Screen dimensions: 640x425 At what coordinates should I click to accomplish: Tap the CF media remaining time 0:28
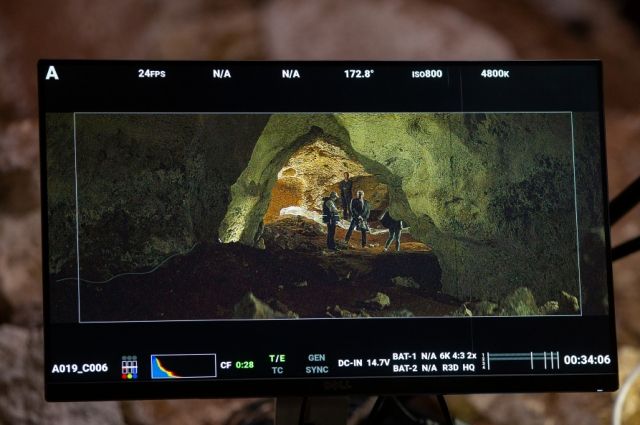click(x=244, y=365)
